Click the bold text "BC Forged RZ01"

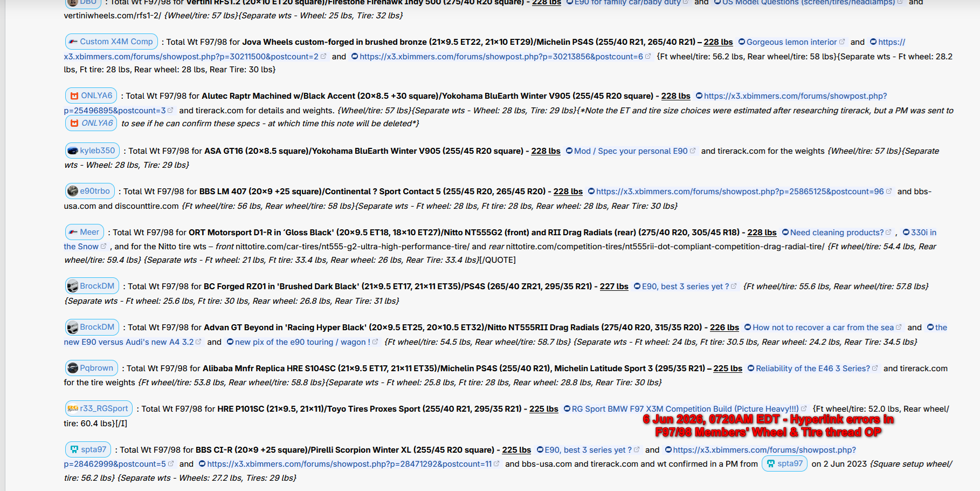pyautogui.click(x=233, y=287)
